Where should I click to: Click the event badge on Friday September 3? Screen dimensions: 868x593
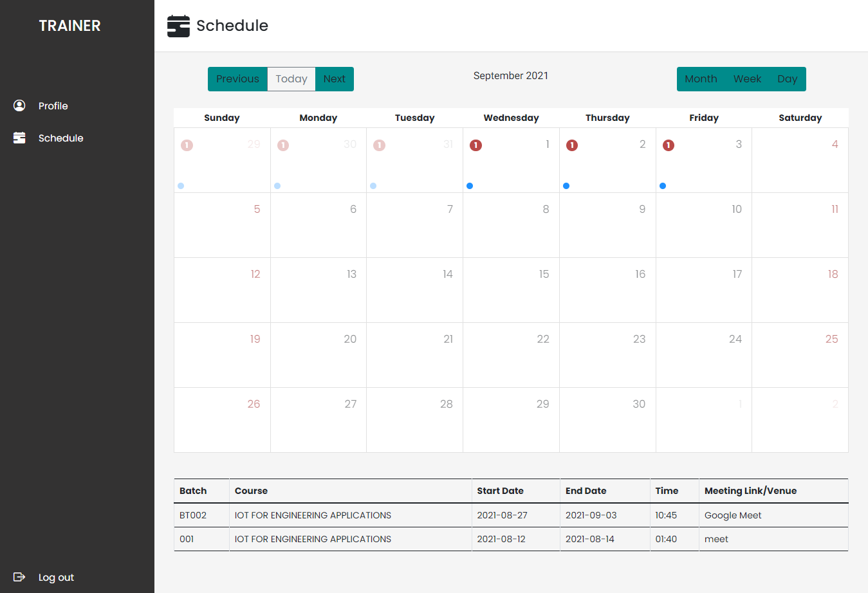coord(668,145)
